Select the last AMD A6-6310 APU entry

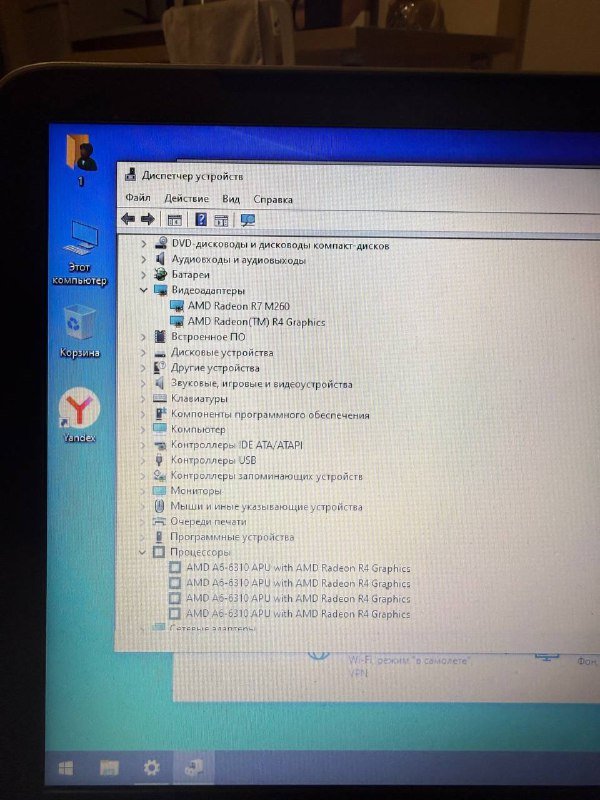click(x=298, y=614)
